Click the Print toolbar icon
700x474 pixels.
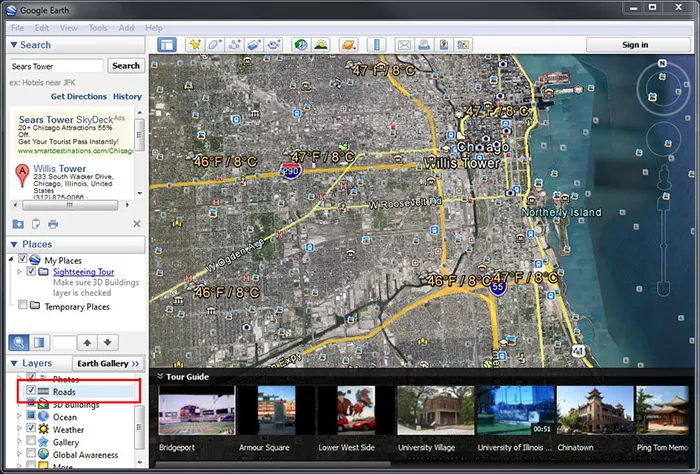[424, 45]
